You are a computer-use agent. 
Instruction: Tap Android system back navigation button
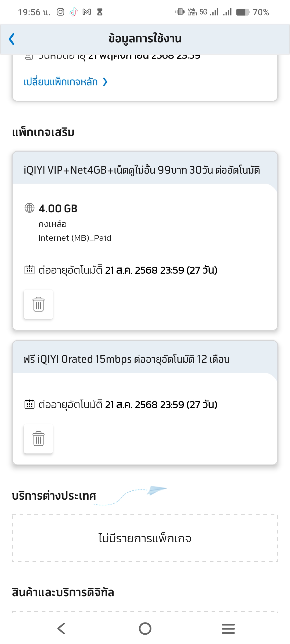61,628
